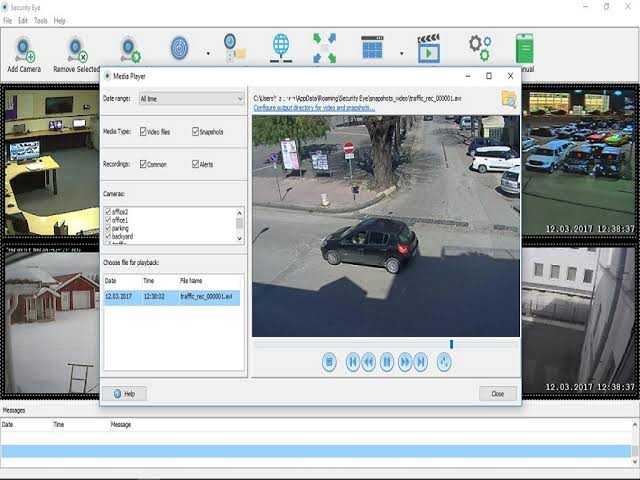Image resolution: width=640 pixels, height=480 pixels.
Task: Toggle the Snapshots checkbox
Action: 195,132
